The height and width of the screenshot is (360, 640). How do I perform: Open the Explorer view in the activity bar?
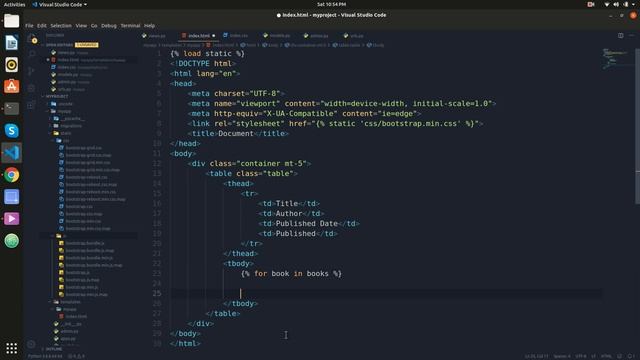[32, 39]
